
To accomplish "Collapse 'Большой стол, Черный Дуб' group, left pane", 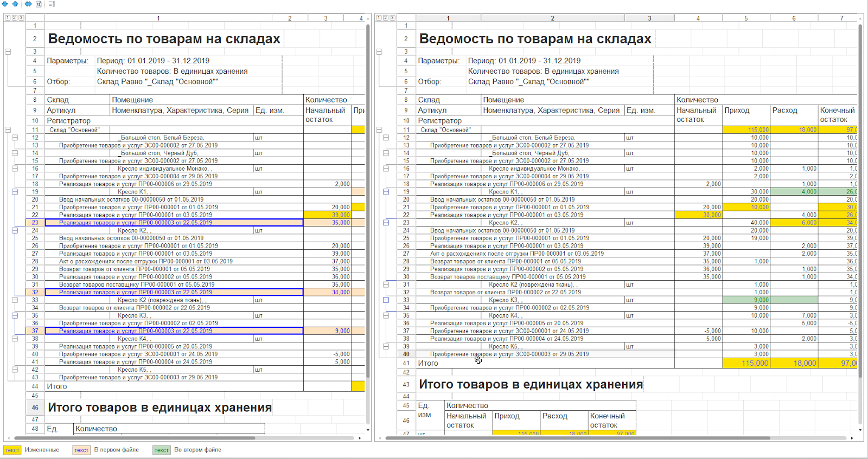I will [15, 153].
